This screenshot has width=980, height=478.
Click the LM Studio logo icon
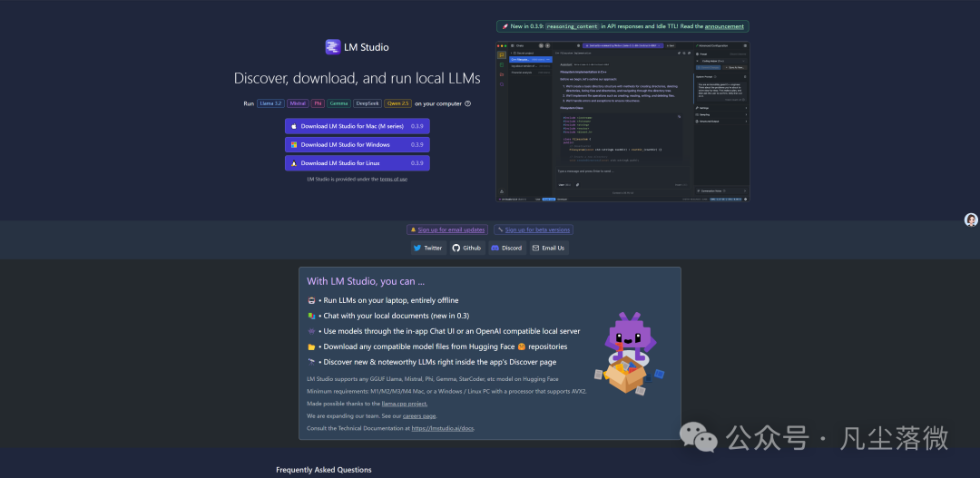332,47
